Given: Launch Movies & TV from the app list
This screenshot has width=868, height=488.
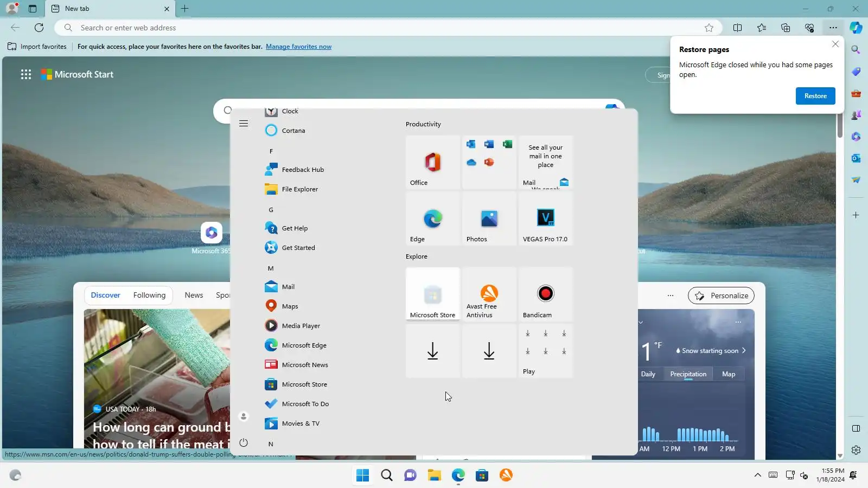Looking at the screenshot, I should pos(292,423).
